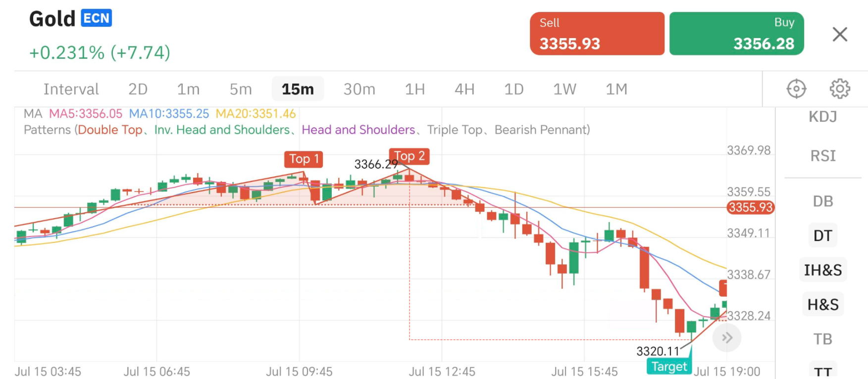The width and height of the screenshot is (868, 379).
Task: Select the DT (Double Top) sidebar item
Action: pyautogui.click(x=822, y=236)
